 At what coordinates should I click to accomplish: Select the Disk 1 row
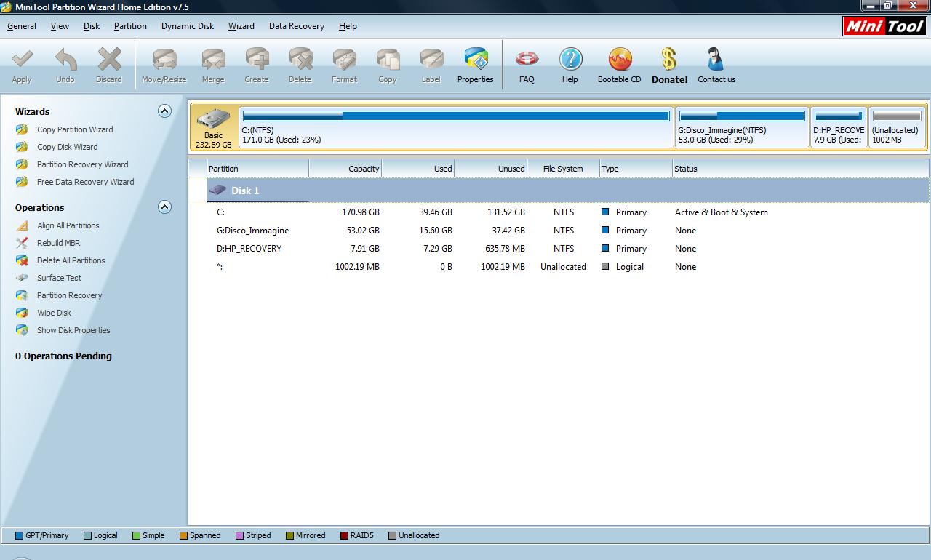[x=559, y=191]
